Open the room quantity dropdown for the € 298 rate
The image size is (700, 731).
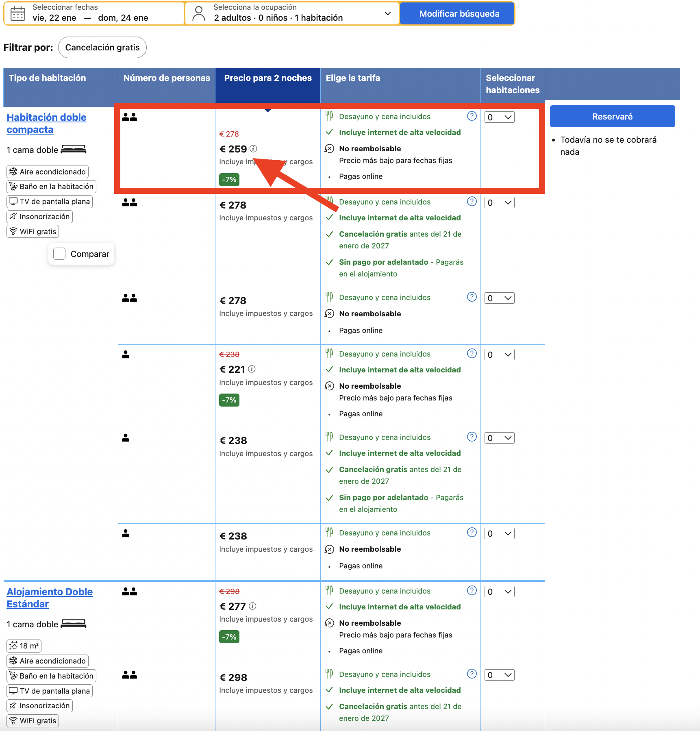pyautogui.click(x=500, y=675)
